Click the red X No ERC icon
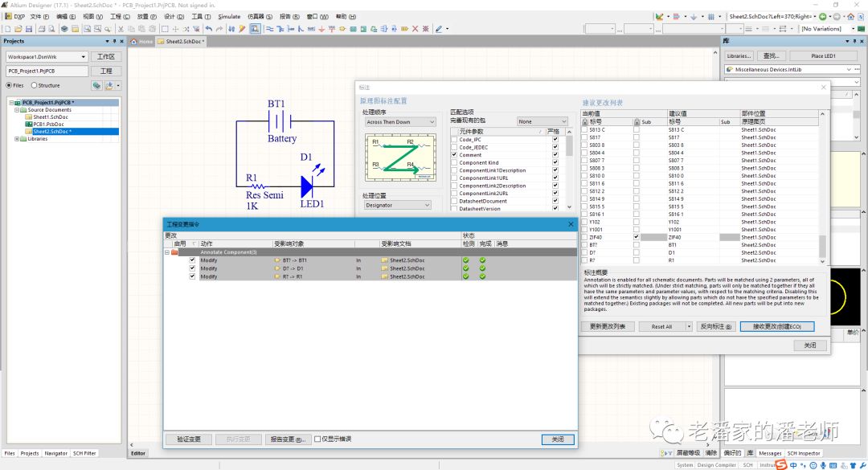Viewport: 868px width, 470px height. [415, 29]
